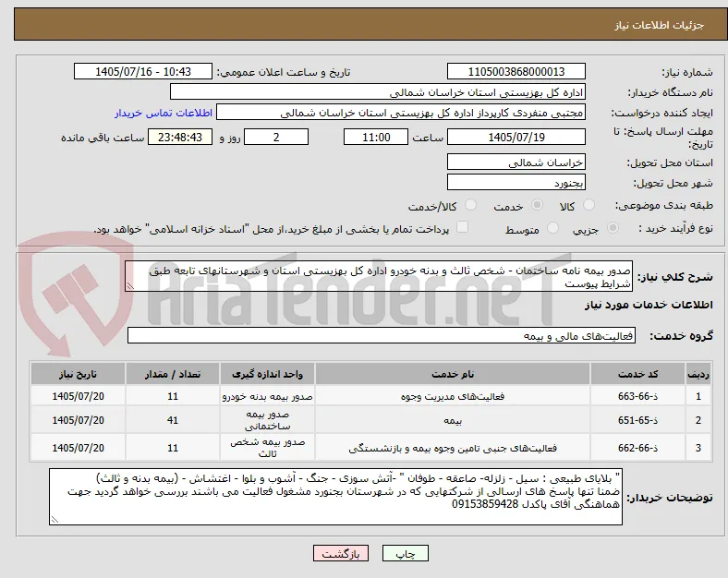The image size is (728, 578).
Task: Click the صدور بیمه بدنه خودرو unit cell
Action: (267, 396)
